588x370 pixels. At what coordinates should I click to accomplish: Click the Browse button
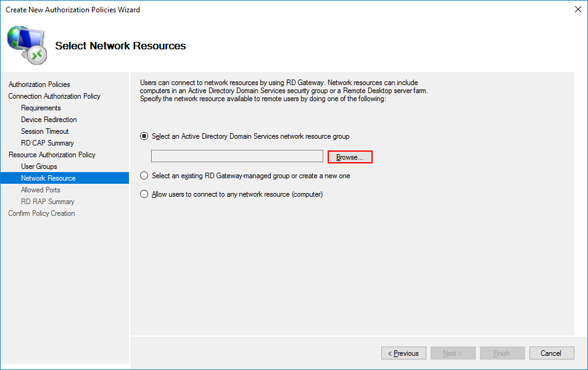coord(350,157)
